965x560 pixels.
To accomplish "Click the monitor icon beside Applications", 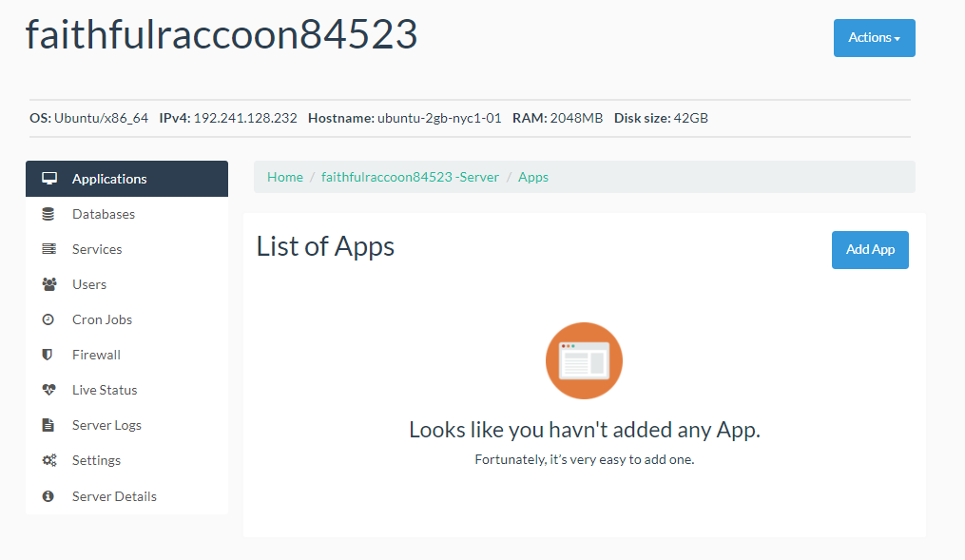I will (x=49, y=179).
